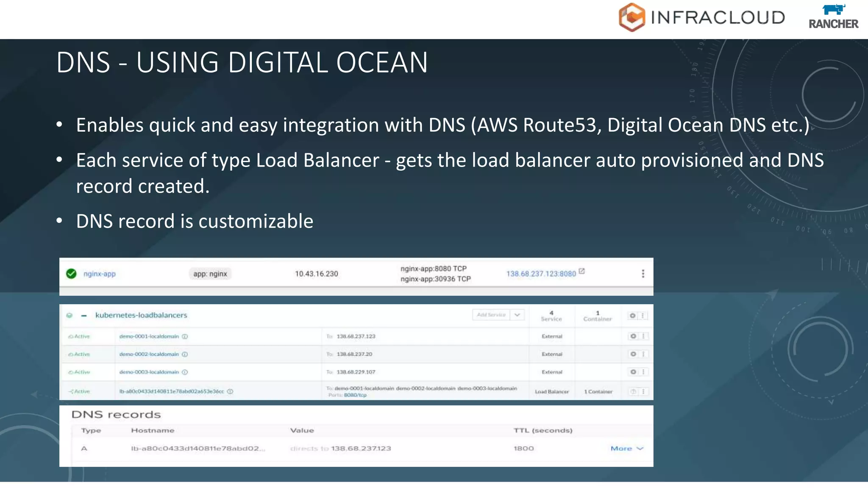Click the info icon next to demo-0001-localdomain
This screenshot has height=488, width=868.
coord(185,336)
